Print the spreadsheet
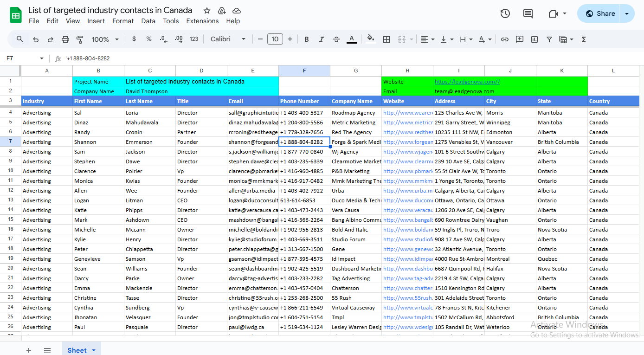This screenshot has width=644, height=355. (65, 39)
